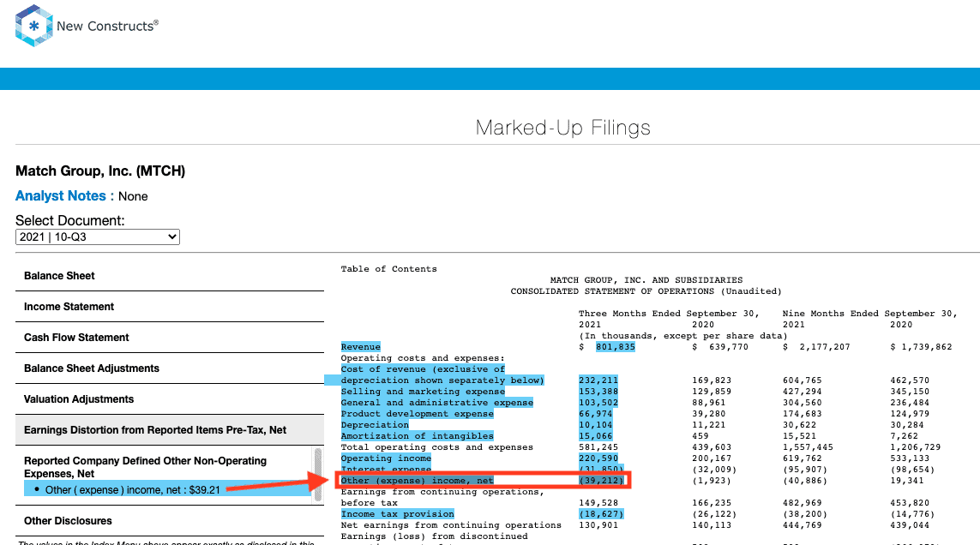Click the 'Nine Months Ended September 30,' column header
The image size is (980, 545).
click(870, 314)
